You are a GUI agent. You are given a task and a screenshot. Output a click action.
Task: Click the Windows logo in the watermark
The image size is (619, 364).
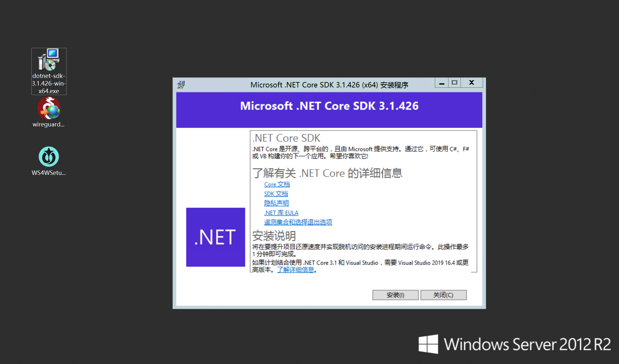428,344
